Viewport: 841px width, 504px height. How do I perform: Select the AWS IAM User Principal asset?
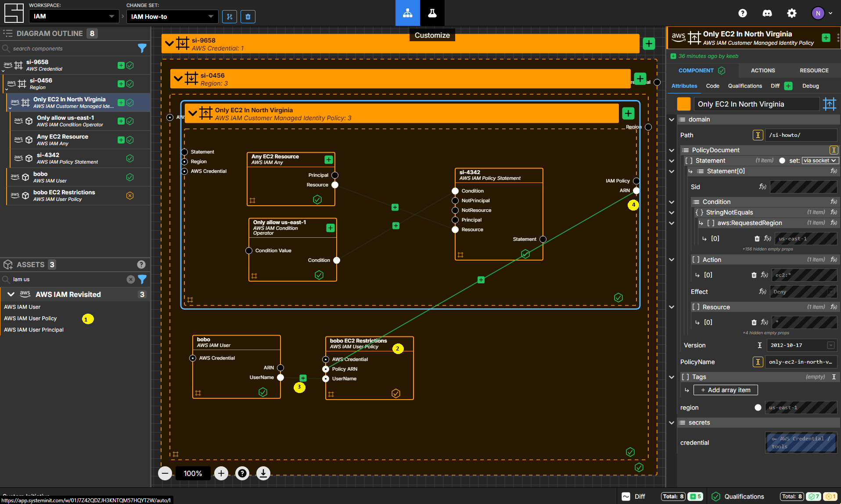pyautogui.click(x=34, y=330)
